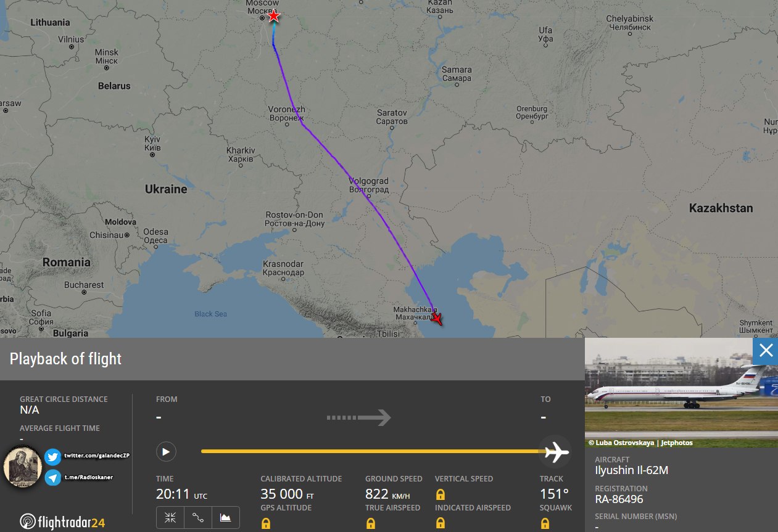Click the red star marker near Moscow
This screenshot has width=778, height=532.
[274, 17]
